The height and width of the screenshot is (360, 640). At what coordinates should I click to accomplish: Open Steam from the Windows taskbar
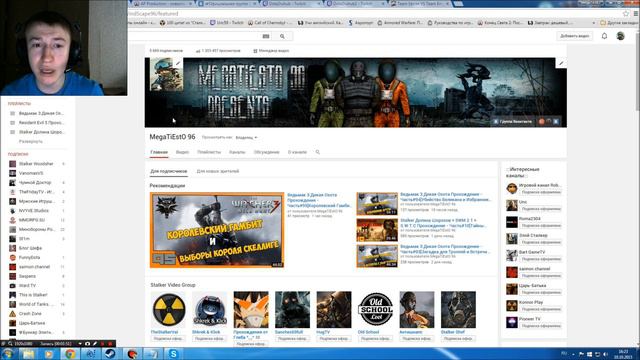click(110, 354)
